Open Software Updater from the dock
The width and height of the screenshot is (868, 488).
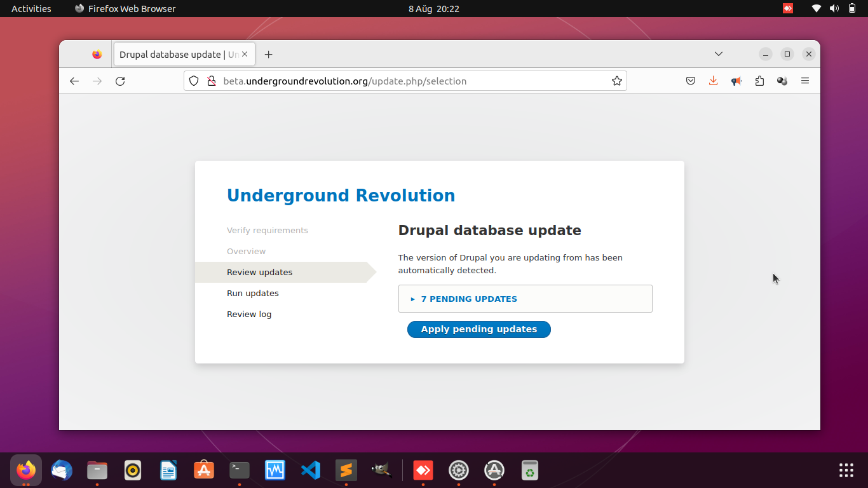[494, 470]
